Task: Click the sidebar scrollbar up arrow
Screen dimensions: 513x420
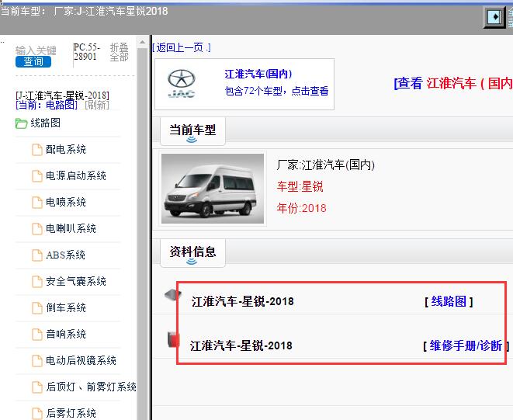Action: pyautogui.click(x=142, y=42)
